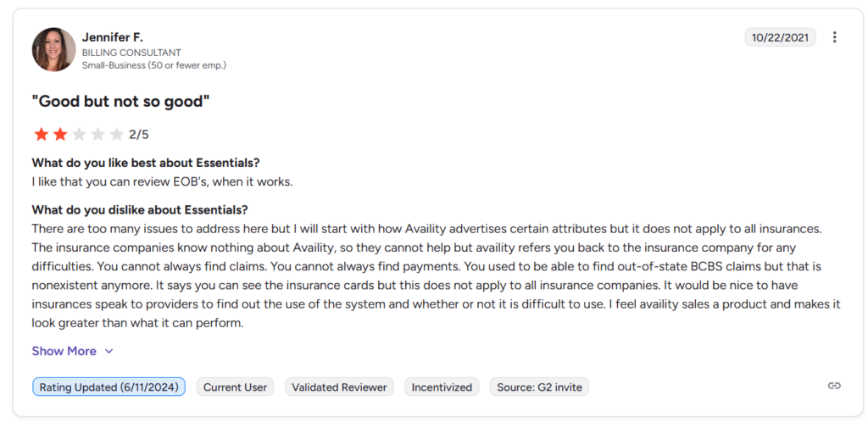Click the first filled rating star
Image resolution: width=868 pixels, height=423 pixels.
(x=41, y=134)
